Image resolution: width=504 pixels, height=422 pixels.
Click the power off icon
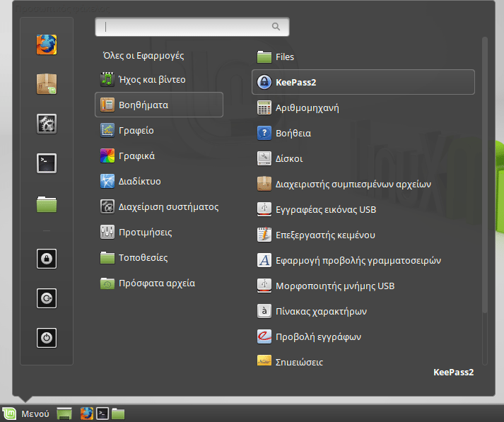47,338
